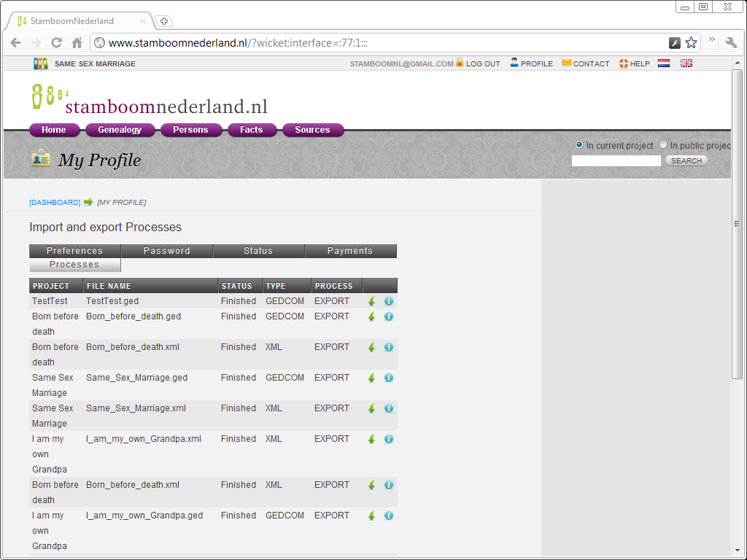Download the I_am_my_own_Grandpa.ged file
Screen dimensions: 747x560
pos(371,516)
